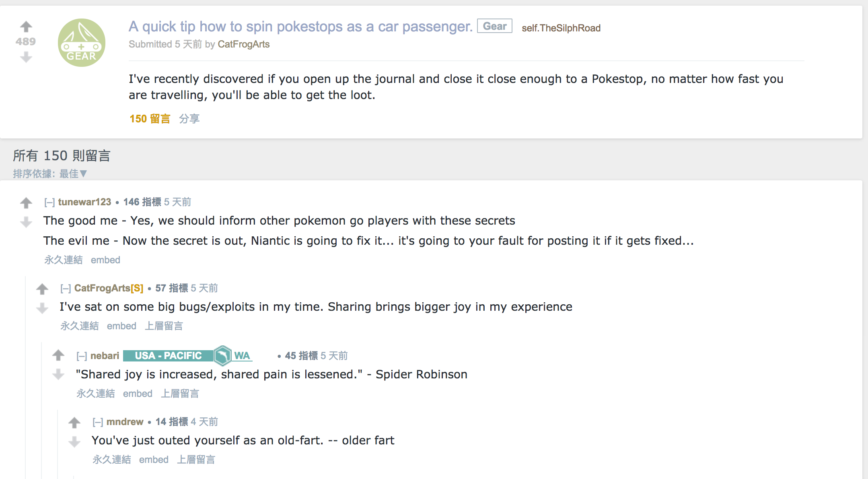Open the post title link about pokestops
868x479 pixels.
point(300,27)
